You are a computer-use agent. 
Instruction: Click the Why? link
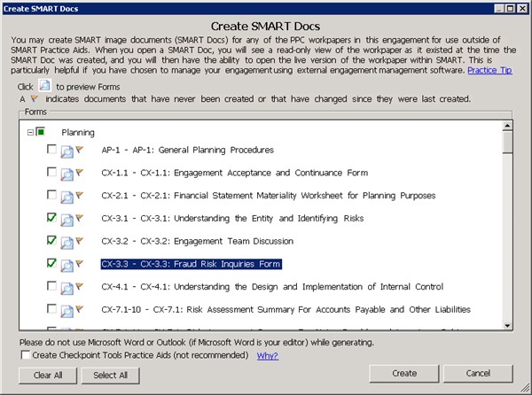[267, 356]
